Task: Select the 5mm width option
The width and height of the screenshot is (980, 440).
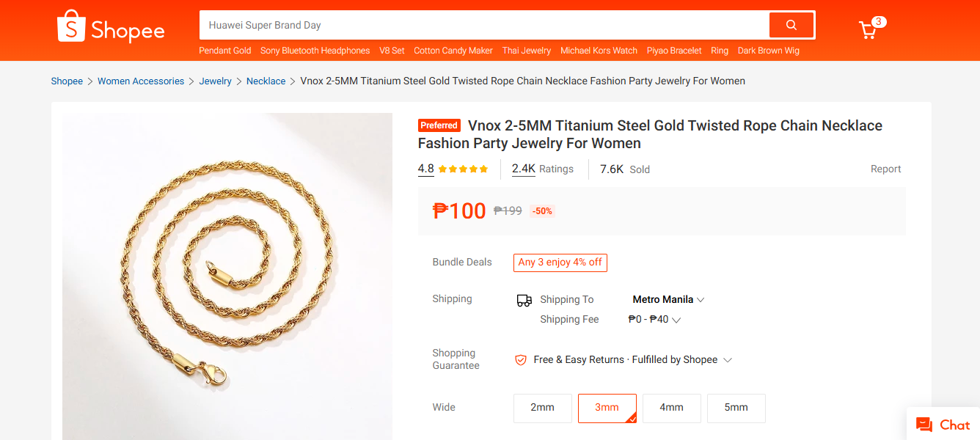Action: click(x=736, y=408)
